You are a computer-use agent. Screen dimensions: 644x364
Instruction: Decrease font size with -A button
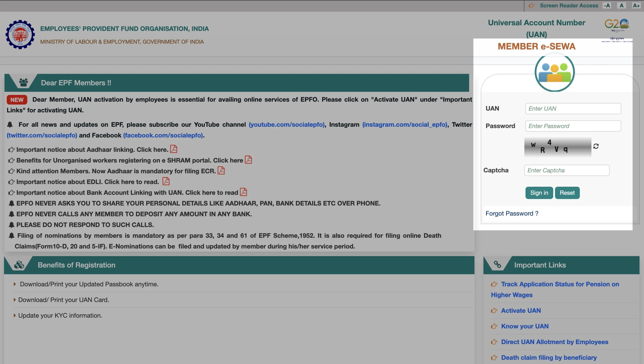pos(607,6)
